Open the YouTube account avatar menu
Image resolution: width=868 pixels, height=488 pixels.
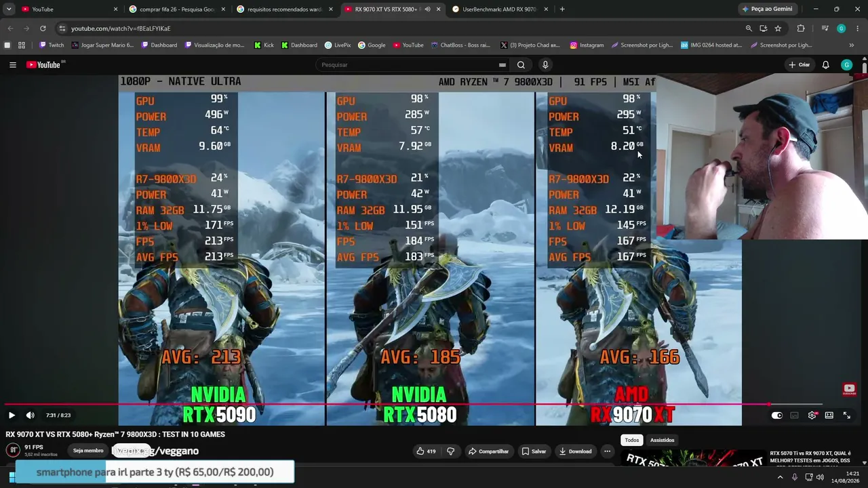coord(846,65)
